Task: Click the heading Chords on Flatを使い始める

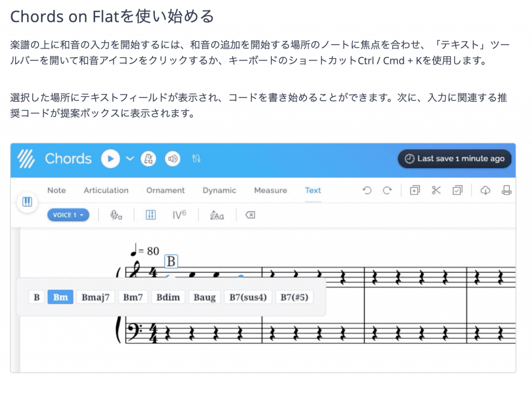Action: click(112, 16)
